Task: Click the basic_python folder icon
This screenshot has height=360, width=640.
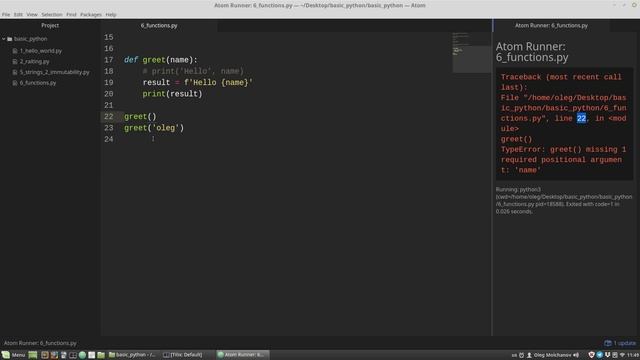Action: [x=10, y=39]
